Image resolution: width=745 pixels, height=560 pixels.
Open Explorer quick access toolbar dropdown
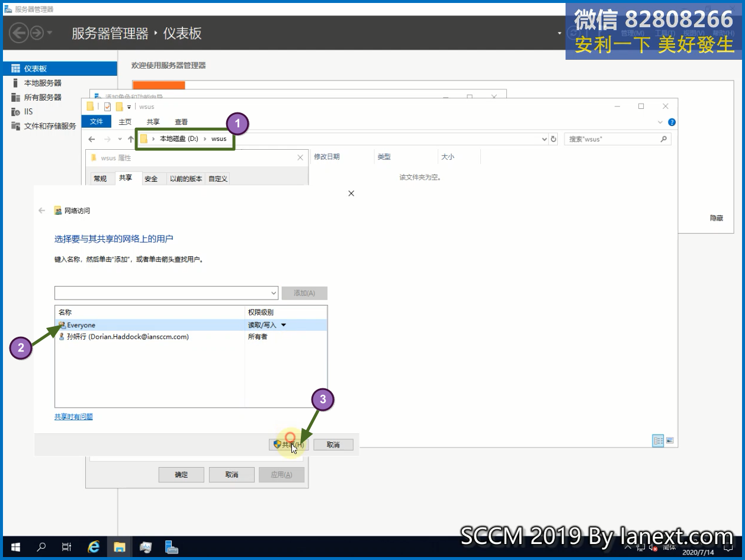[129, 107]
